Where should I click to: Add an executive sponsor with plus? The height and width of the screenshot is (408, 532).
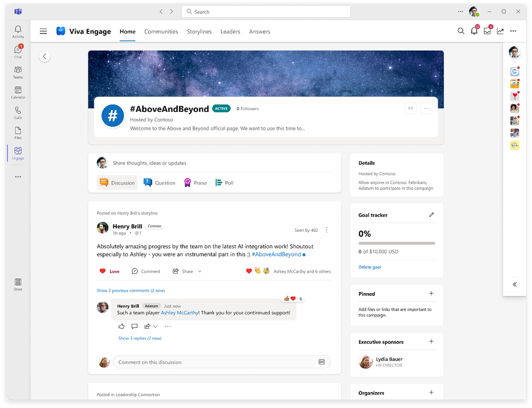[431, 341]
